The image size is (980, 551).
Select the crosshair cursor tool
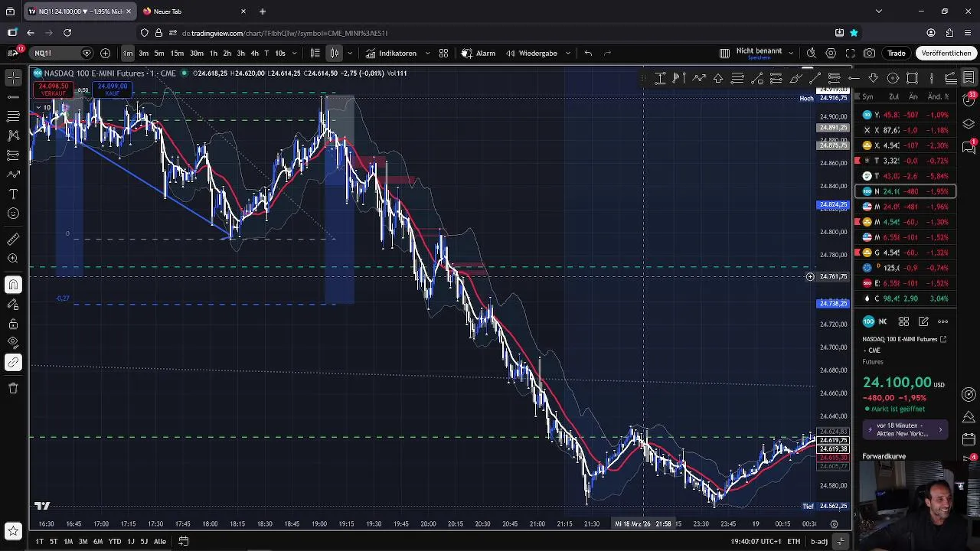pos(13,77)
